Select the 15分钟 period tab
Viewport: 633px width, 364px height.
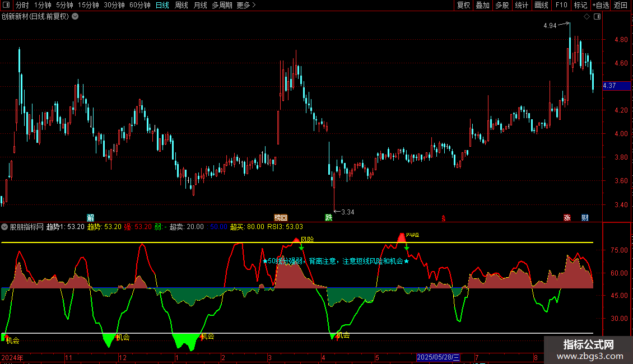[89, 5]
